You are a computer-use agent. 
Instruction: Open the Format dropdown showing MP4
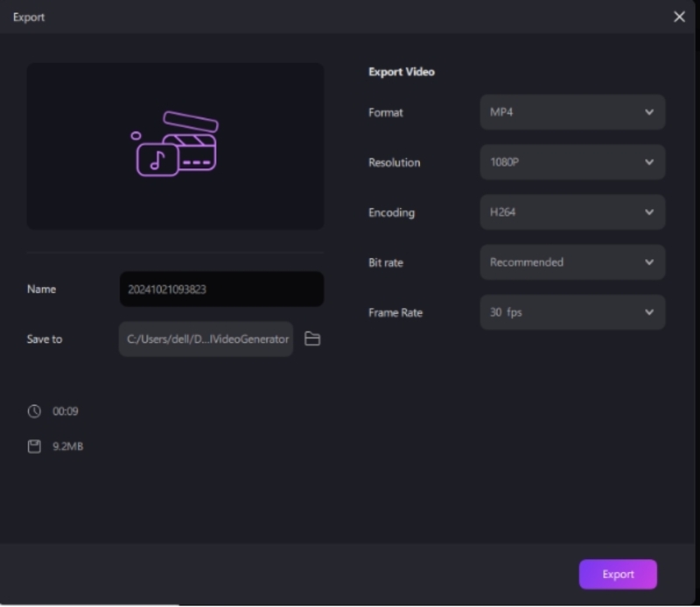(x=572, y=113)
